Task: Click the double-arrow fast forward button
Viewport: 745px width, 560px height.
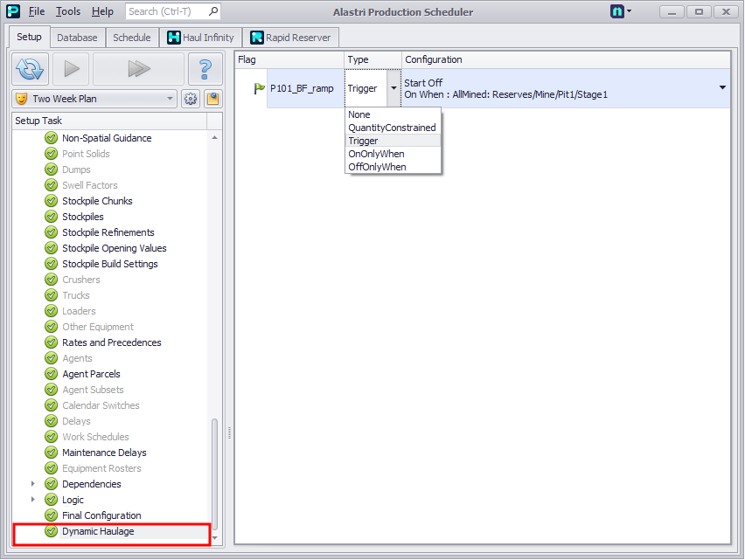Action: coord(138,69)
